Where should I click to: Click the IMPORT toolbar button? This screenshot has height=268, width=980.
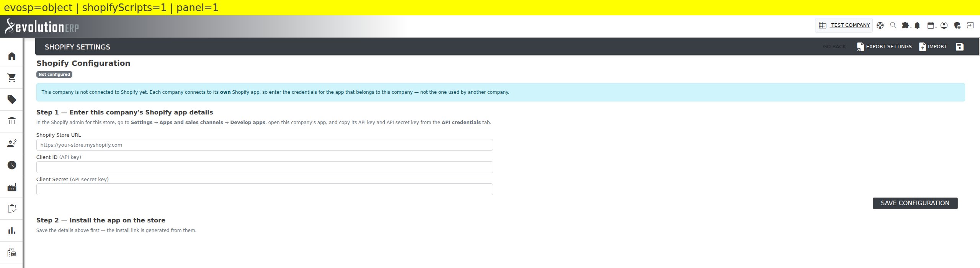pyautogui.click(x=933, y=47)
